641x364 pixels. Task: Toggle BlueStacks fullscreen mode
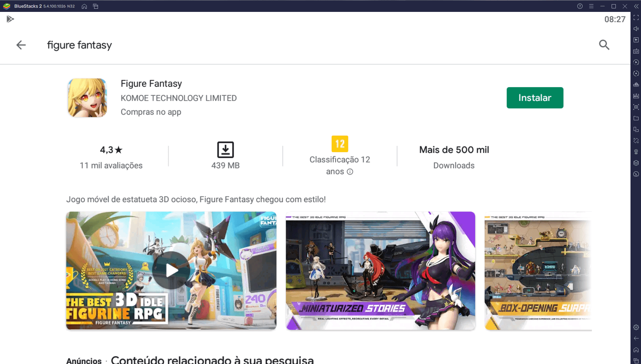[636, 17]
